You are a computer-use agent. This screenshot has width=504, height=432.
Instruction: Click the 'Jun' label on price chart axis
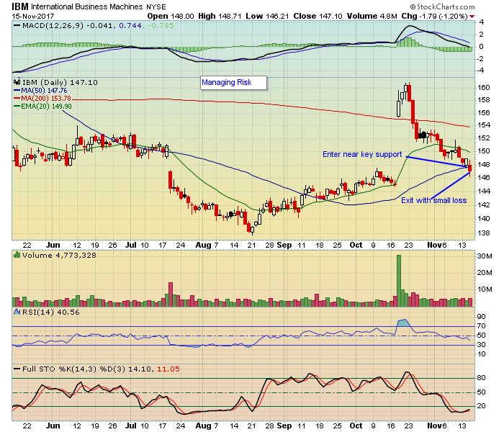pos(53,245)
